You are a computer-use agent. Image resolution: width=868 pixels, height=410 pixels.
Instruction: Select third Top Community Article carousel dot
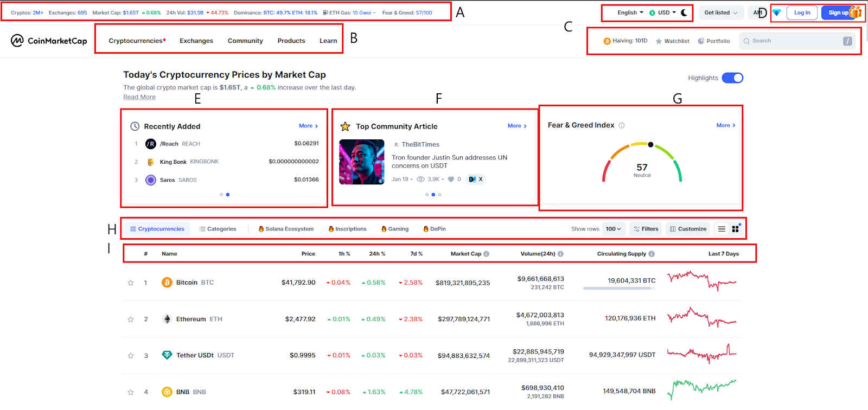[439, 194]
